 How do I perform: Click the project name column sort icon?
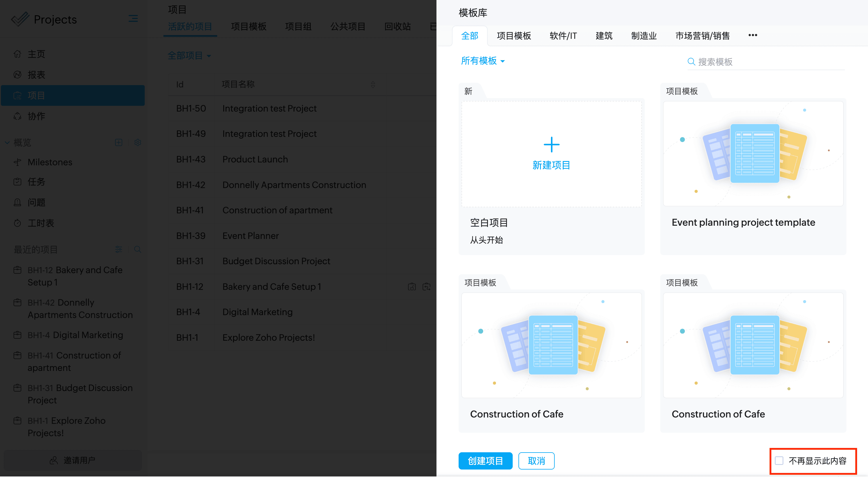(373, 84)
